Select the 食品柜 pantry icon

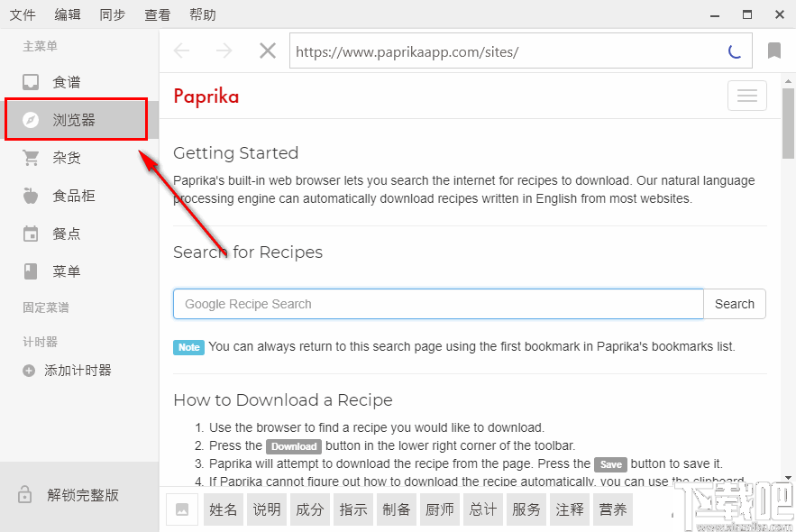tap(32, 195)
